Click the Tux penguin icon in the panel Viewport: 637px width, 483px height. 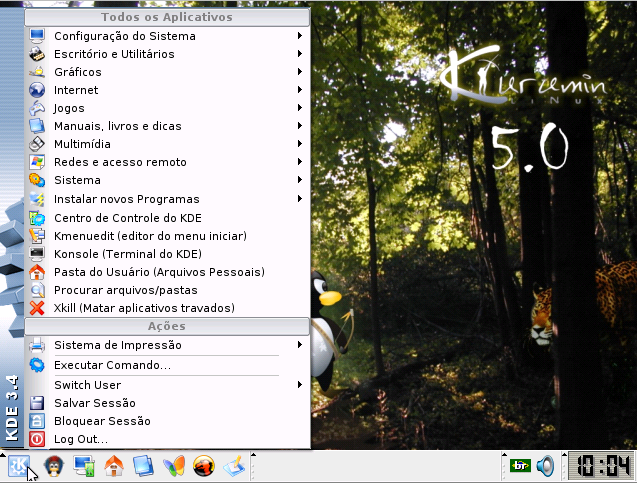click(x=54, y=466)
